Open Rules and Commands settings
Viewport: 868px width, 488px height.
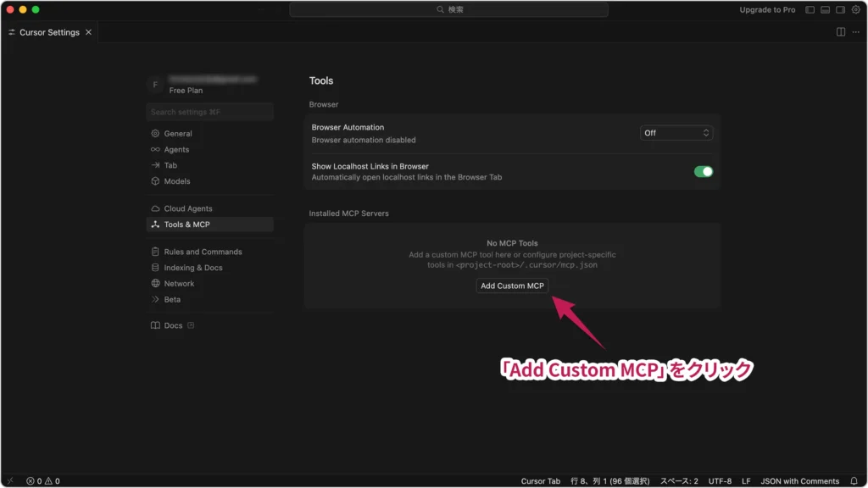coord(154,252)
